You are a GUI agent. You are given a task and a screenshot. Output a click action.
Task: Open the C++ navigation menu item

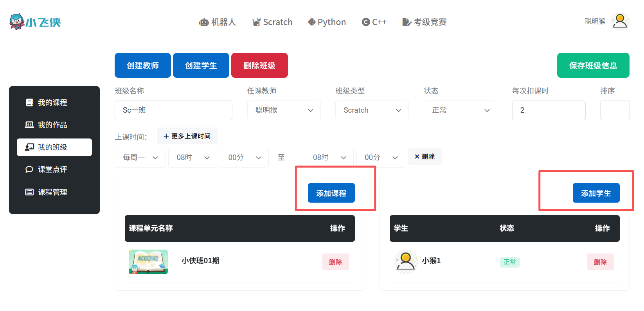[374, 22]
